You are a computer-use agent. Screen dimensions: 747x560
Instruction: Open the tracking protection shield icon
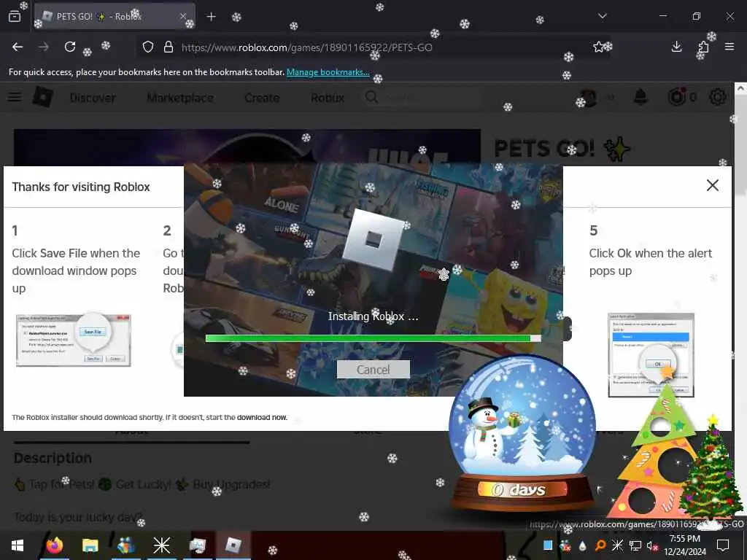(x=148, y=47)
